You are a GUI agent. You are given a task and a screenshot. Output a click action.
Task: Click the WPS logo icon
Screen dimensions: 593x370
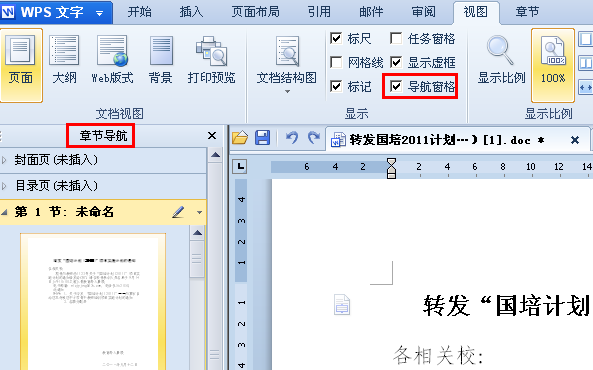click(x=8, y=12)
